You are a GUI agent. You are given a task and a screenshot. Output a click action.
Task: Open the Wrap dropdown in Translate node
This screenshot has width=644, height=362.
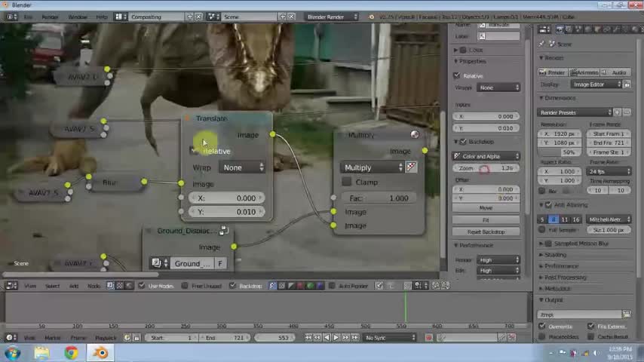tap(242, 167)
